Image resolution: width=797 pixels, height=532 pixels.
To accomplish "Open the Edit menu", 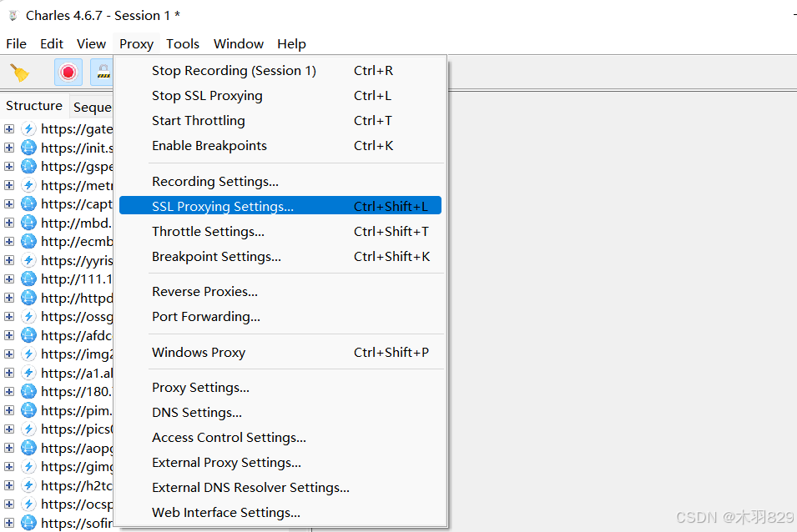I will (x=52, y=44).
